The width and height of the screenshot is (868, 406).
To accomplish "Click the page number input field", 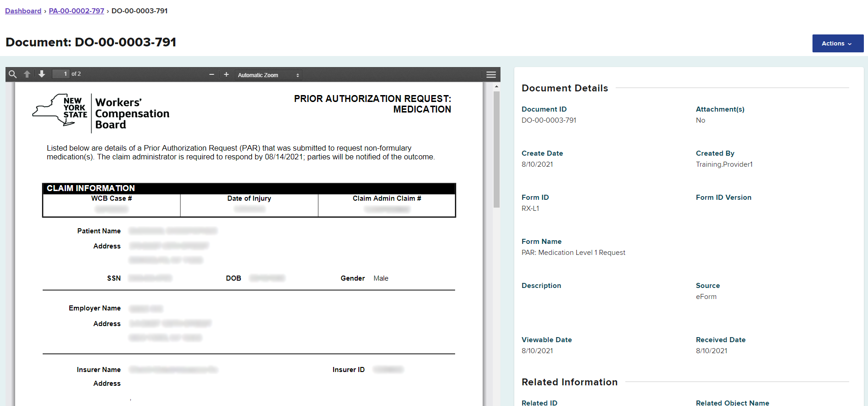I will point(61,74).
